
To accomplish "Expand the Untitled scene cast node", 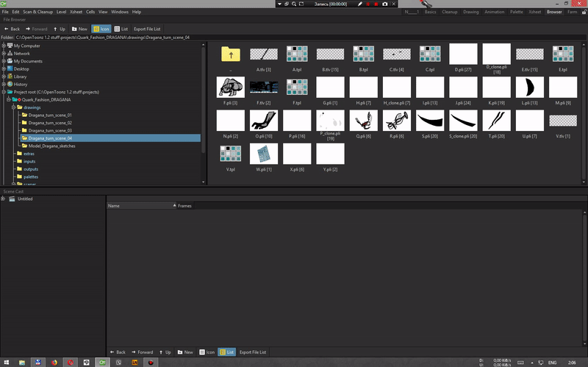I will tap(3, 199).
